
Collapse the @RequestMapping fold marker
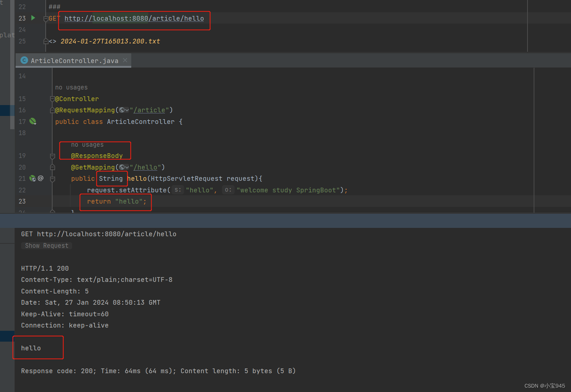[52, 110]
